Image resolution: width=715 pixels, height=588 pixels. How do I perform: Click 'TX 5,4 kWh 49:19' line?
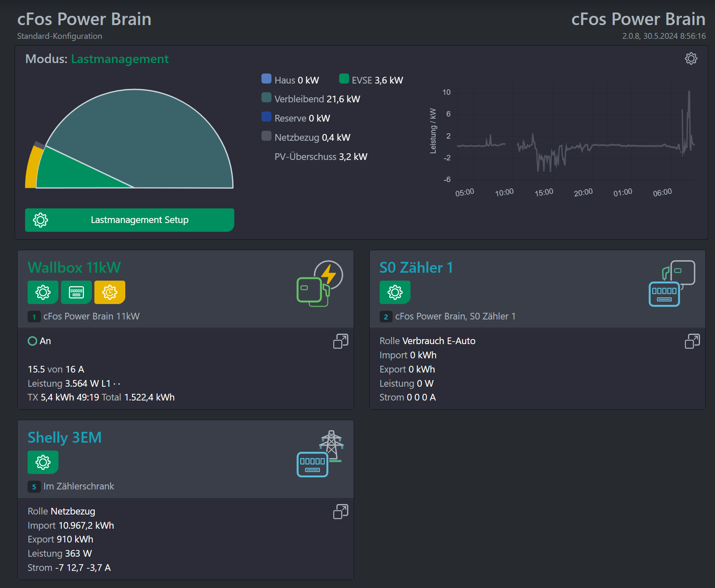coord(63,397)
